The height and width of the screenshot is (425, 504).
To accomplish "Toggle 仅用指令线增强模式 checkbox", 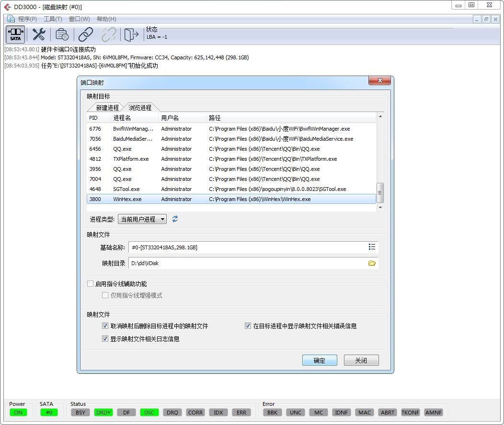I will (x=105, y=295).
